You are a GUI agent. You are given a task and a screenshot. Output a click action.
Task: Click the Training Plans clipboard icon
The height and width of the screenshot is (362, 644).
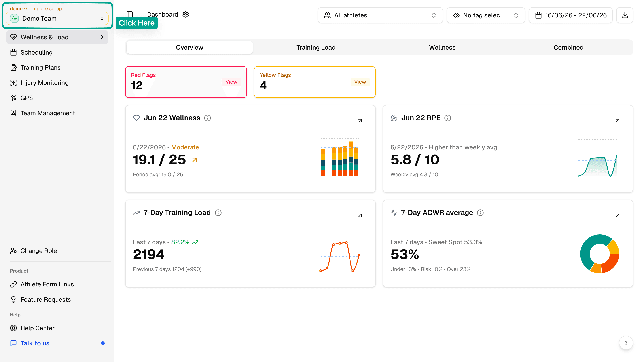point(13,67)
